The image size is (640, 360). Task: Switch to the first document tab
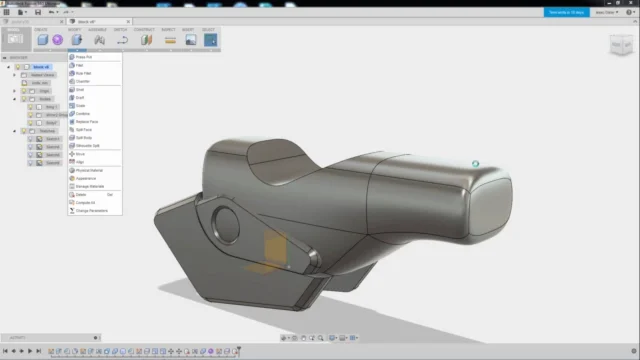point(33,22)
